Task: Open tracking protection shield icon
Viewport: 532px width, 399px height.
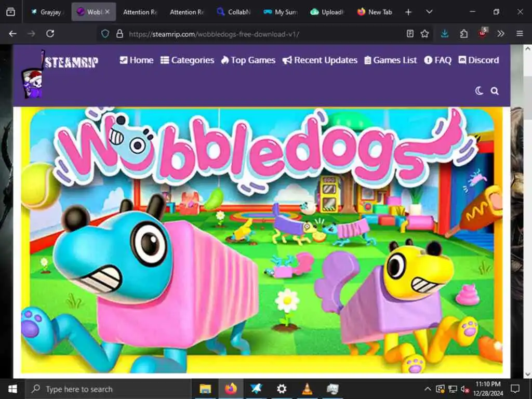Action: point(105,34)
